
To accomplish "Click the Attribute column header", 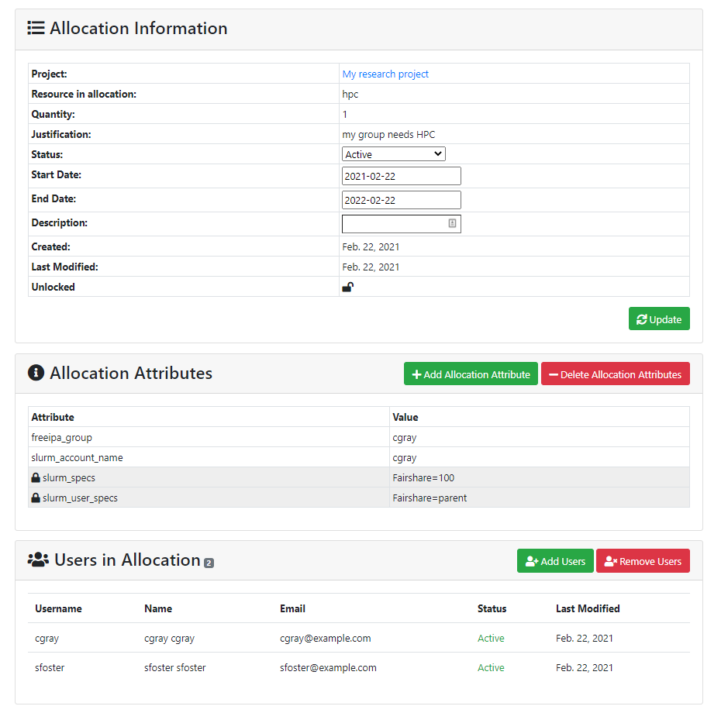I will (53, 417).
